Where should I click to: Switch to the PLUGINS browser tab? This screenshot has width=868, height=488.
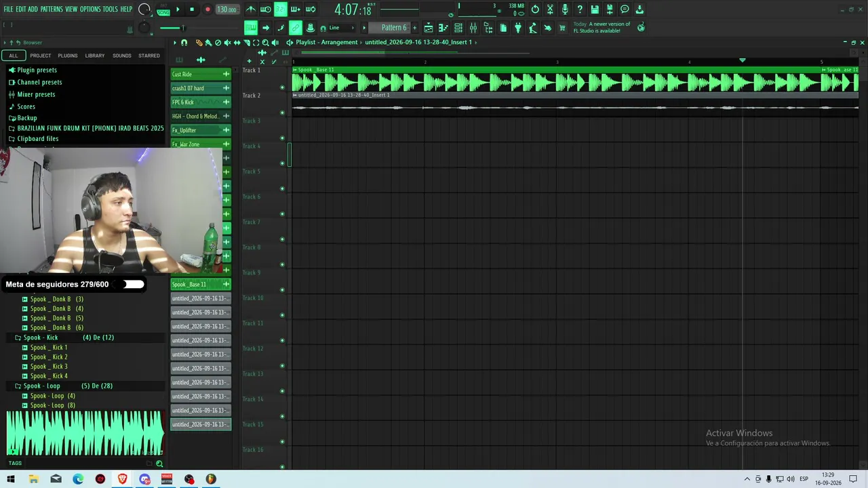coord(68,56)
